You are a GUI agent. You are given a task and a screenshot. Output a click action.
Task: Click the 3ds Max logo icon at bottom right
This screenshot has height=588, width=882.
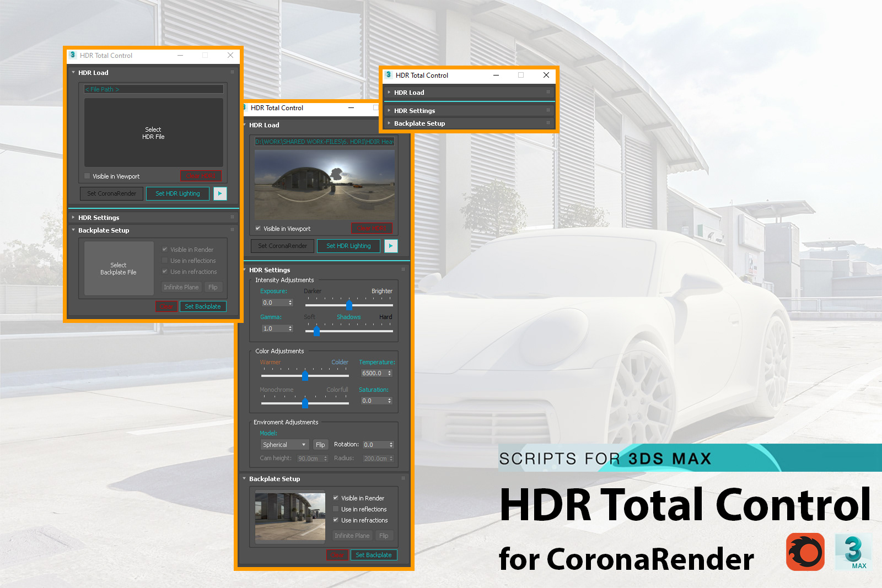[853, 552]
